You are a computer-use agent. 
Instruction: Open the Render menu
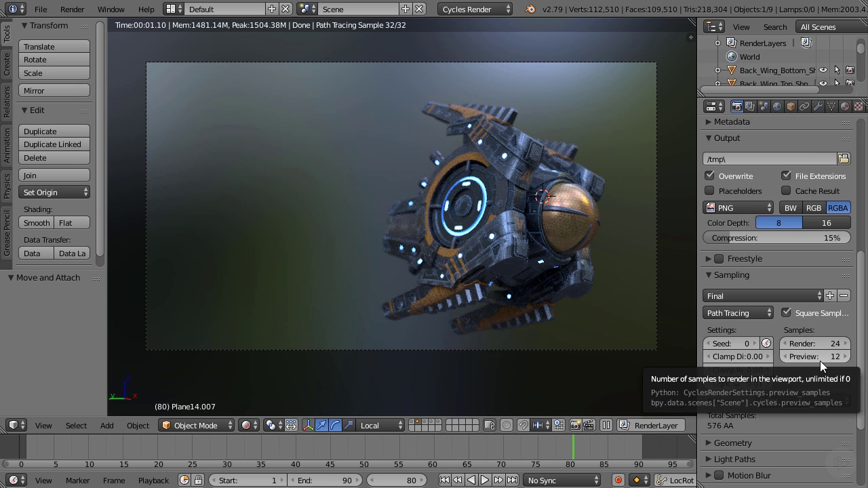pyautogui.click(x=72, y=9)
